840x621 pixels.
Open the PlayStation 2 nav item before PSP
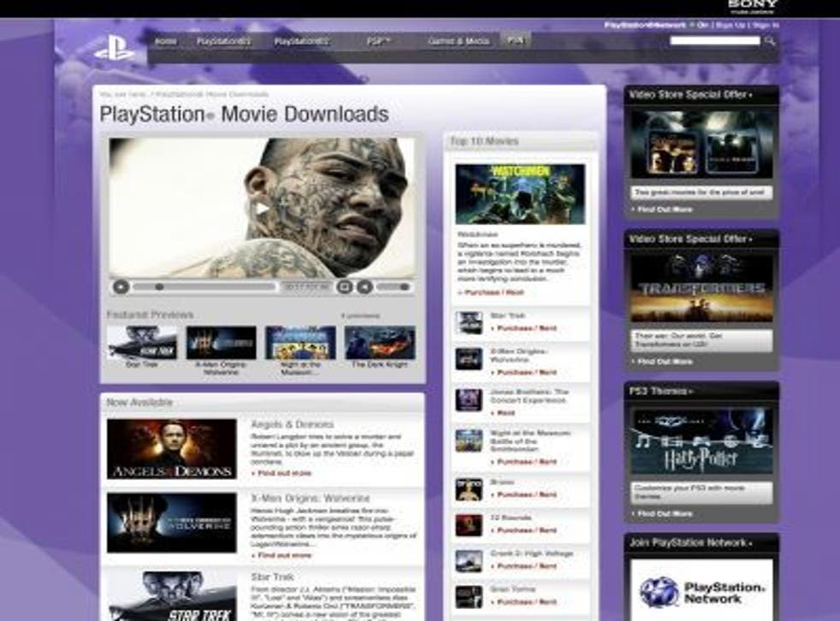pos(301,41)
